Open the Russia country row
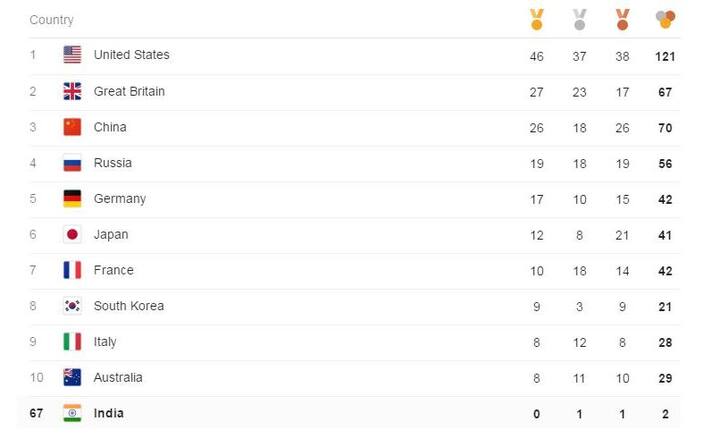Image resolution: width=720 pixels, height=447 pixels. point(354,163)
